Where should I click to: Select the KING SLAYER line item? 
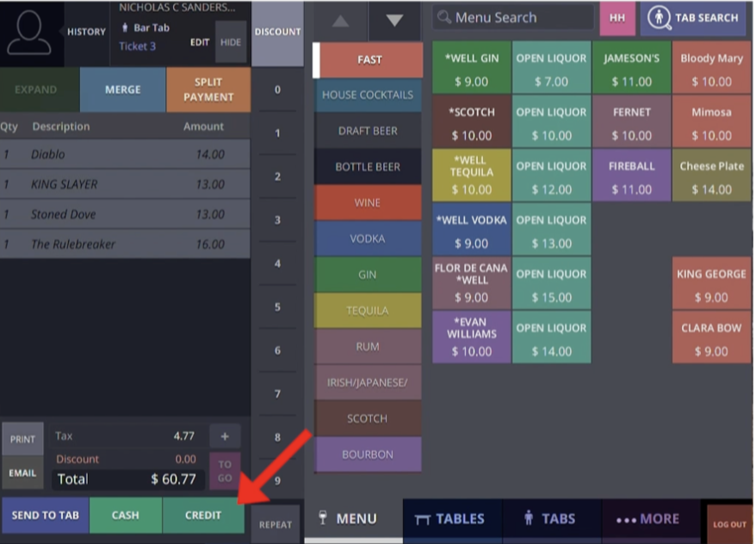(x=125, y=184)
